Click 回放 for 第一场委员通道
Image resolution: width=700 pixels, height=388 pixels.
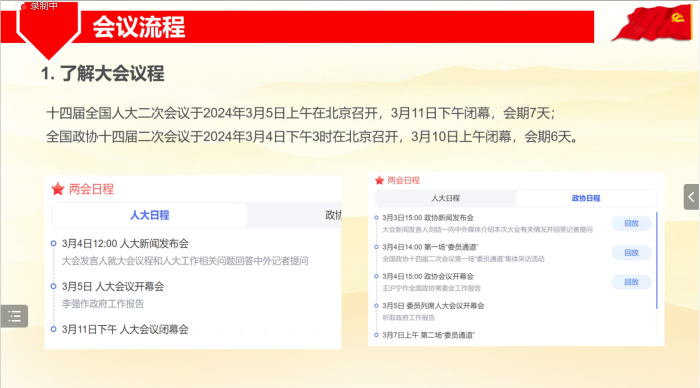pos(631,253)
